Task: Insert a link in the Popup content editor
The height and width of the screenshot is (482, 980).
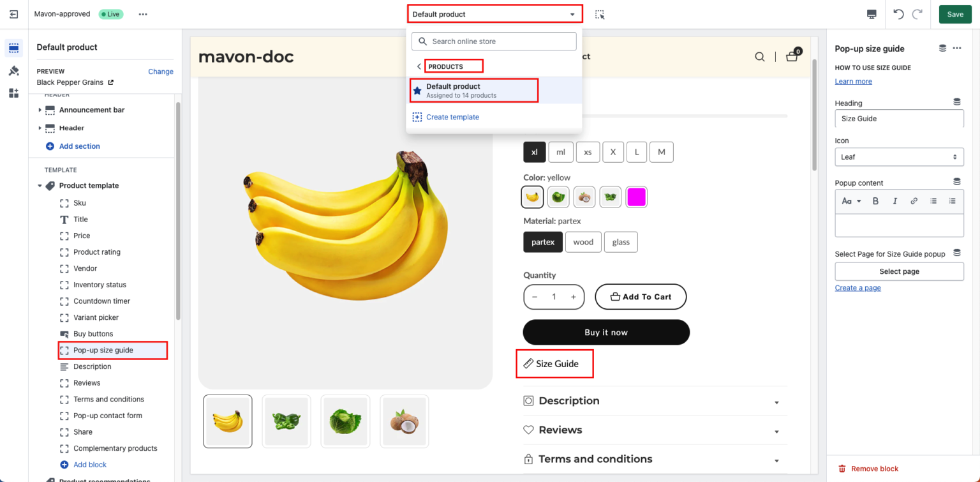Action: click(x=914, y=200)
